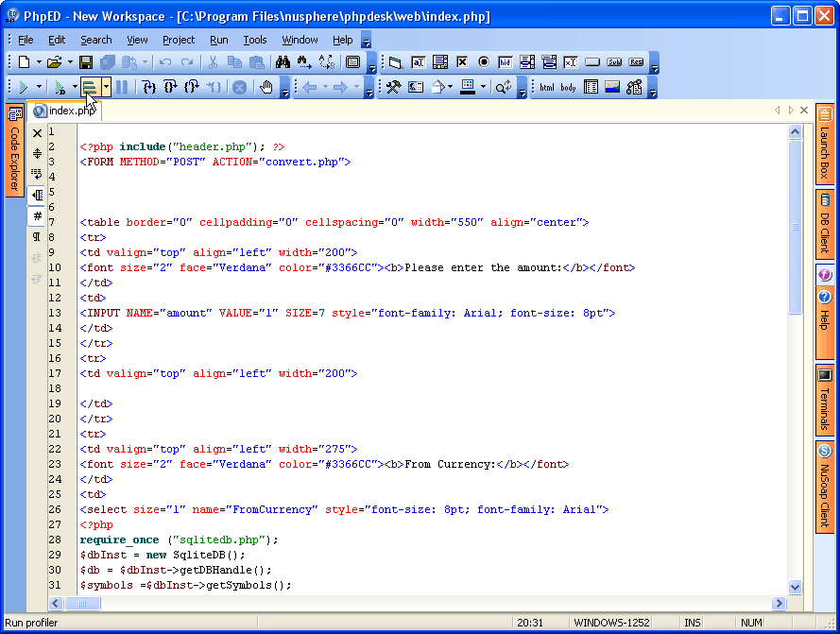Image resolution: width=840 pixels, height=634 pixels.
Task: Open dropdown arrow next to color palette
Action: (x=483, y=87)
